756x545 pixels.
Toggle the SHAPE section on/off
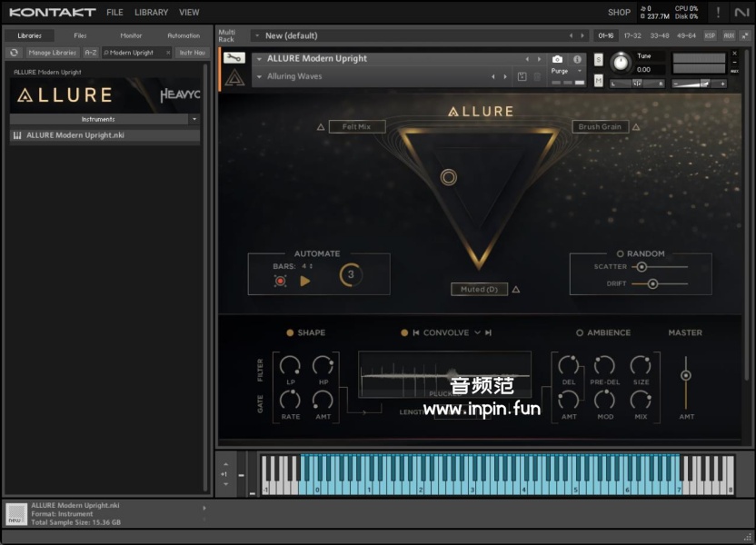pos(290,332)
